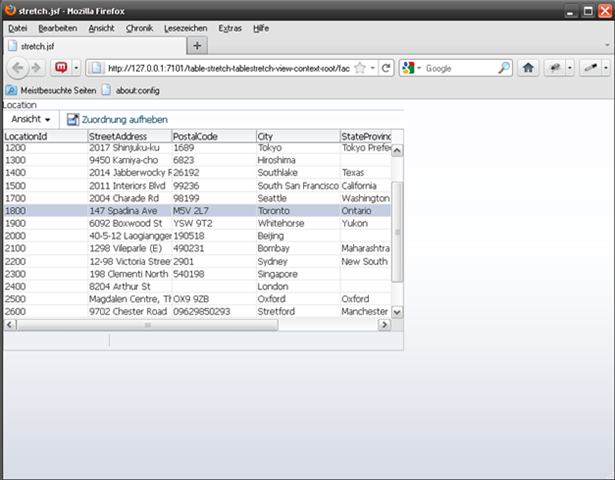Select '198 Clementi North' address cell
615x480 pixels.
point(130,274)
